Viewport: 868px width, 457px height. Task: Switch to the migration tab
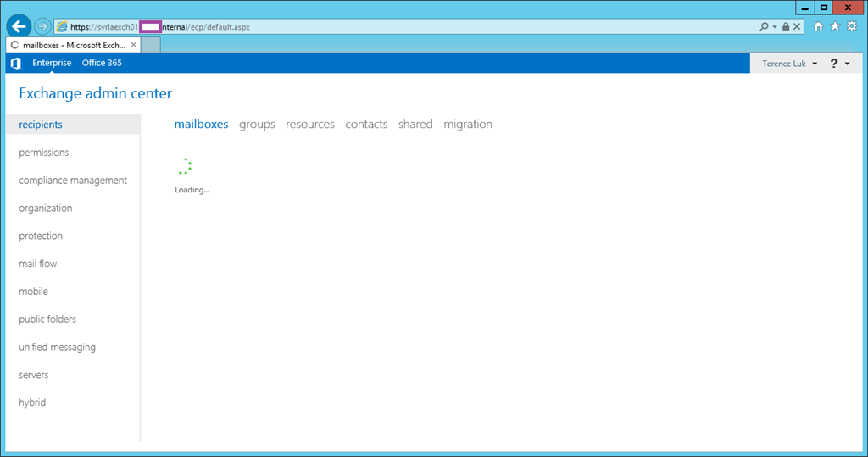468,125
